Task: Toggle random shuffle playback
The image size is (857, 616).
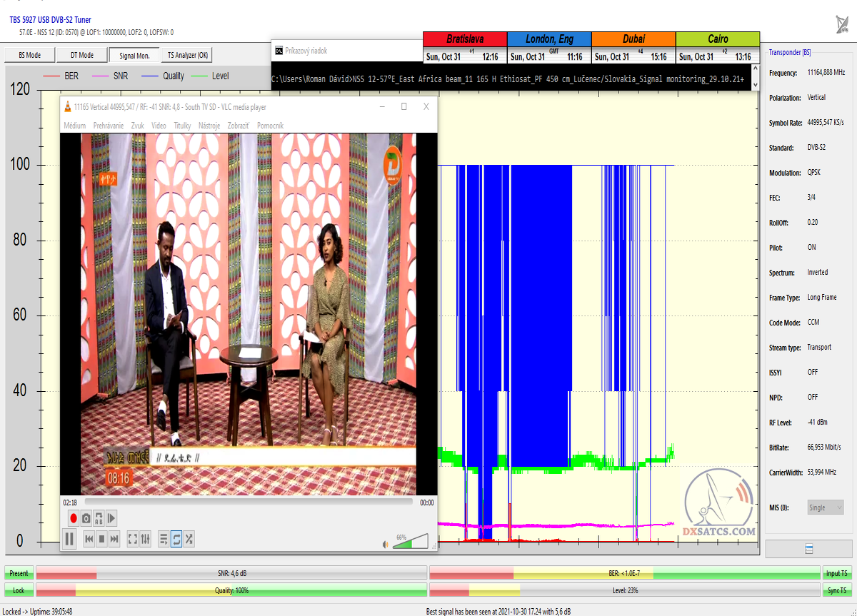Action: point(189,539)
